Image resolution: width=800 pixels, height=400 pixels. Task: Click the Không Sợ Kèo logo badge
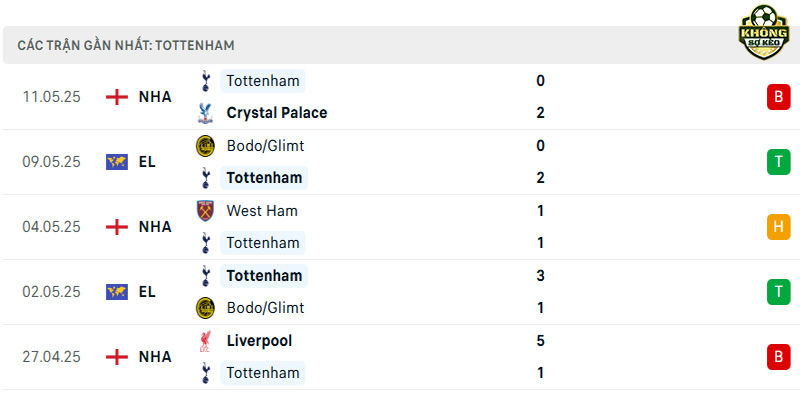[764, 32]
